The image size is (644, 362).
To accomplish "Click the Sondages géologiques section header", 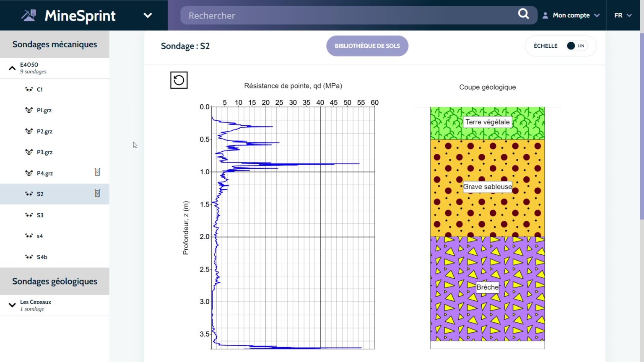I will [55, 281].
